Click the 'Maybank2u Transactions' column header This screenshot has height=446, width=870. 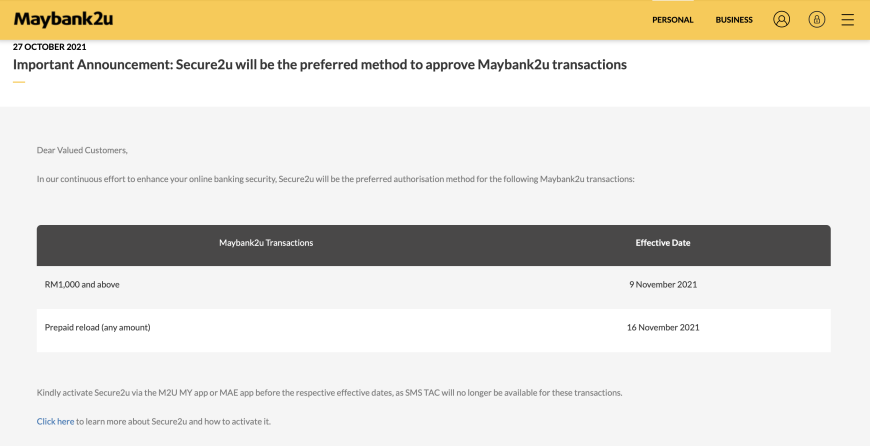click(266, 243)
